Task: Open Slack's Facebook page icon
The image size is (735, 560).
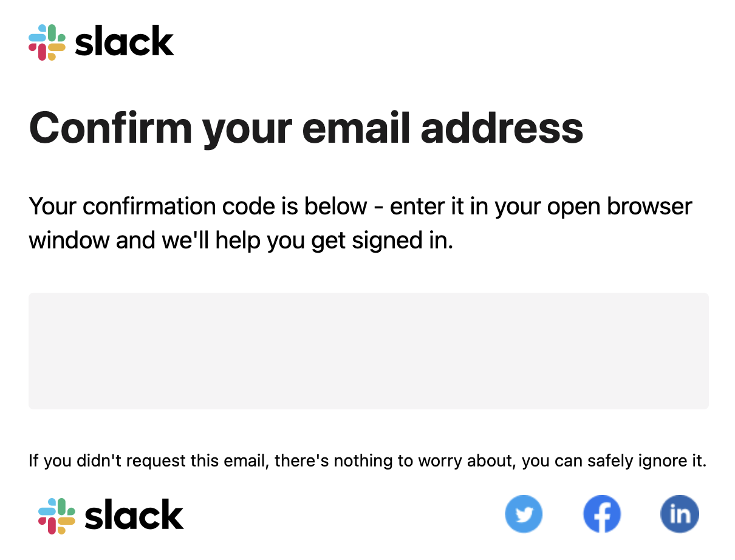Action: [x=602, y=514]
